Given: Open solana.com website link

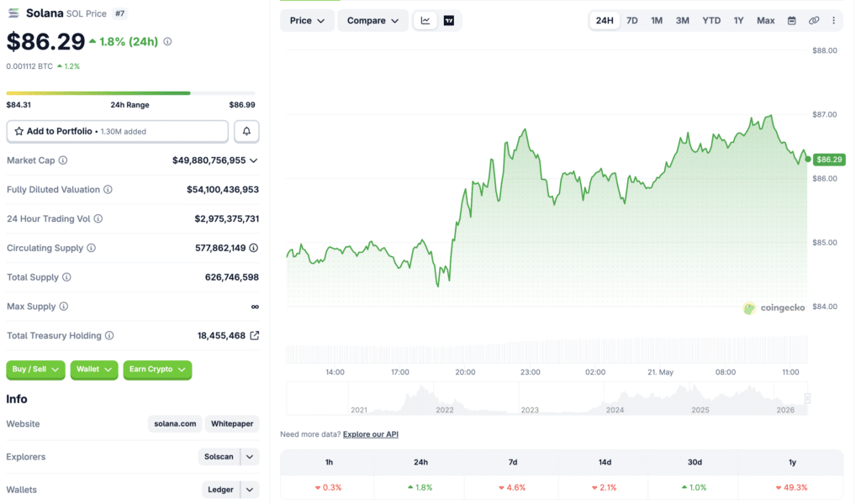Looking at the screenshot, I should (175, 423).
